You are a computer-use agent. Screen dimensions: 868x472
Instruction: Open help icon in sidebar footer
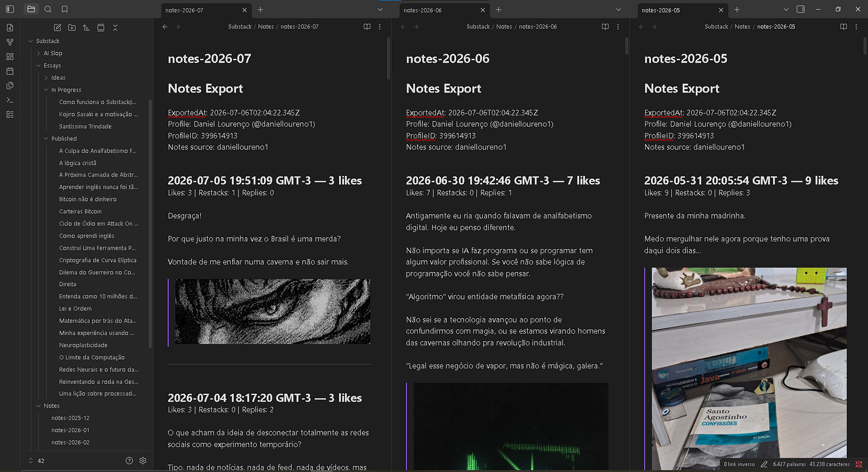[x=129, y=461]
